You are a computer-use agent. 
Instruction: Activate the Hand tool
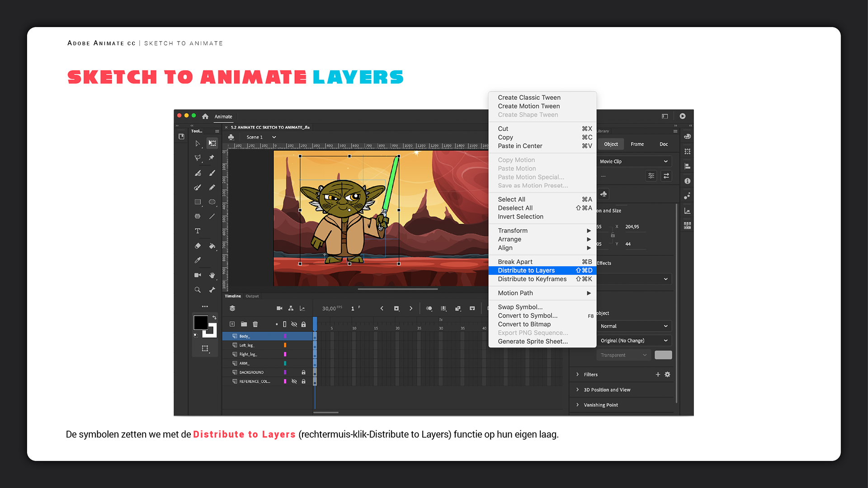212,275
